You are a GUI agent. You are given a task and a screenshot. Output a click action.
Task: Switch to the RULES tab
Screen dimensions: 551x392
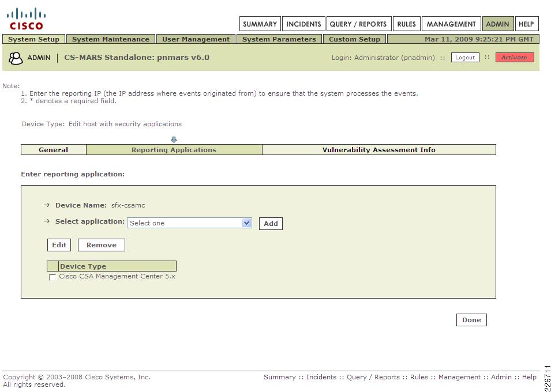pos(406,24)
